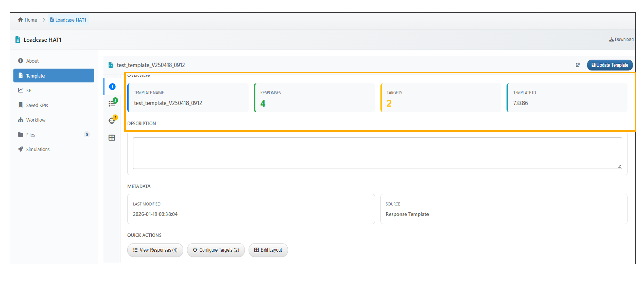This screenshot has width=644, height=304.
Task: Open the info overview tab icon
Action: [112, 87]
